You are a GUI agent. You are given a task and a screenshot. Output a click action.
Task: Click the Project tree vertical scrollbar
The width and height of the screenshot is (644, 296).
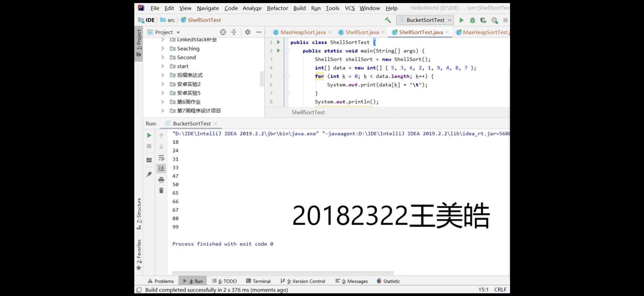(x=262, y=79)
